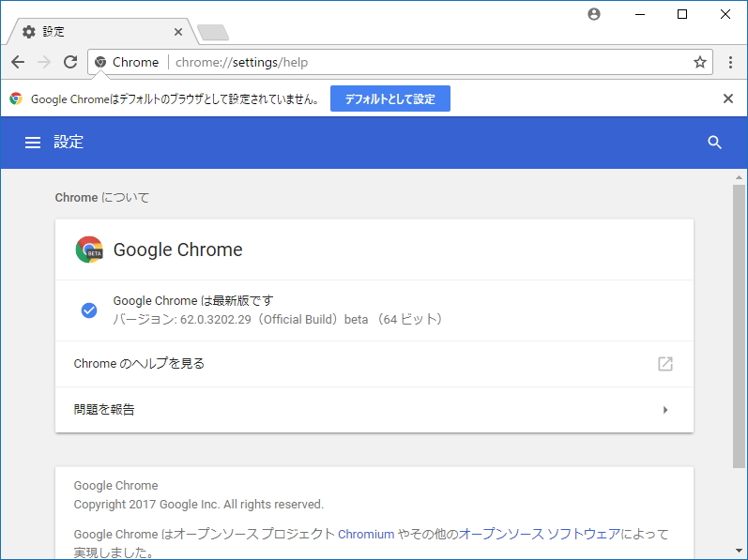This screenshot has width=748, height=560.
Task: Click the vertical scrollbar thumb
Action: pos(739,326)
